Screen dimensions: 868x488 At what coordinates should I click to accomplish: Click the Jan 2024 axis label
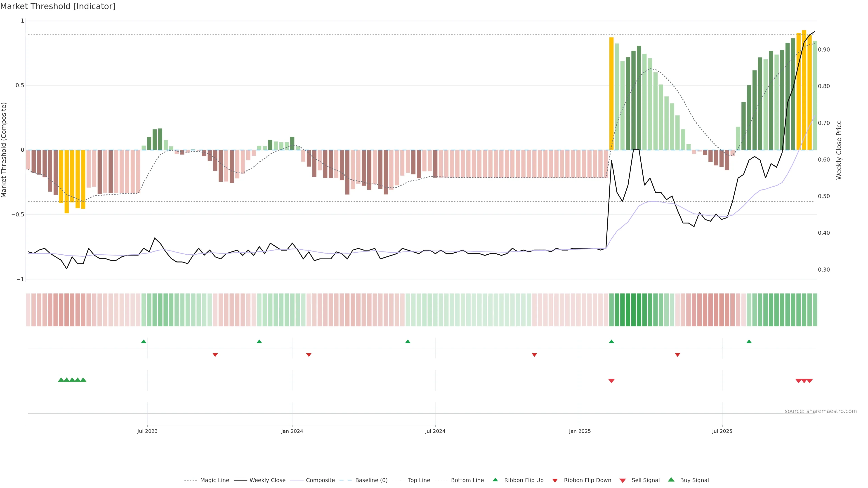click(x=292, y=431)
